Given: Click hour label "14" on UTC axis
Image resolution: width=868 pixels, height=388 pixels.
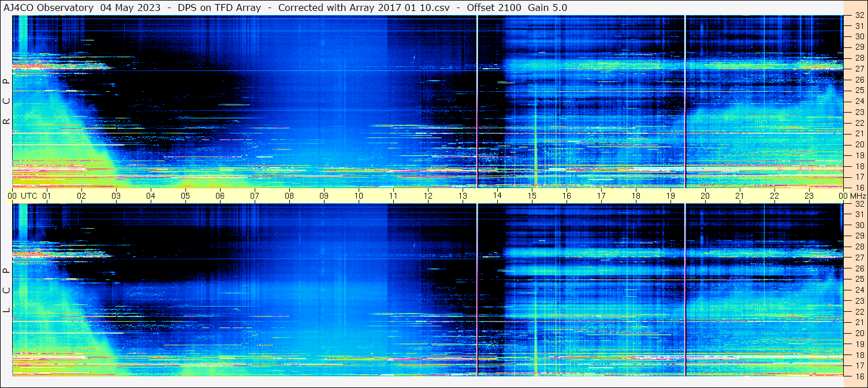Looking at the screenshot, I should [x=497, y=196].
